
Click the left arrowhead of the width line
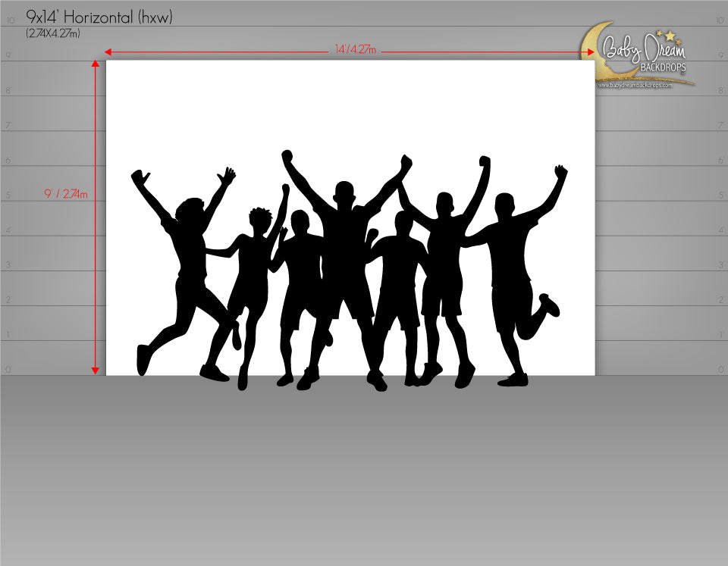108,52
